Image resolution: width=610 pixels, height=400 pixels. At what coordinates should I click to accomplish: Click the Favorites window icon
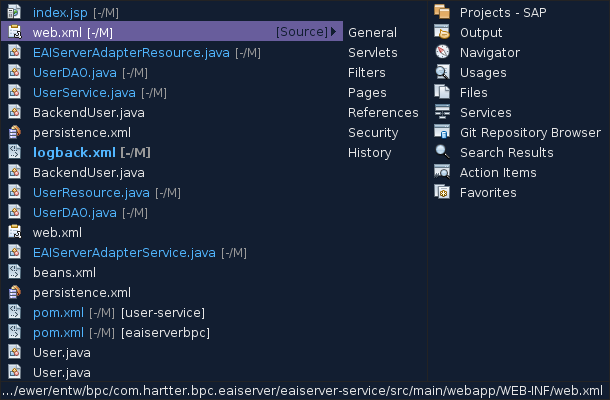(x=442, y=192)
